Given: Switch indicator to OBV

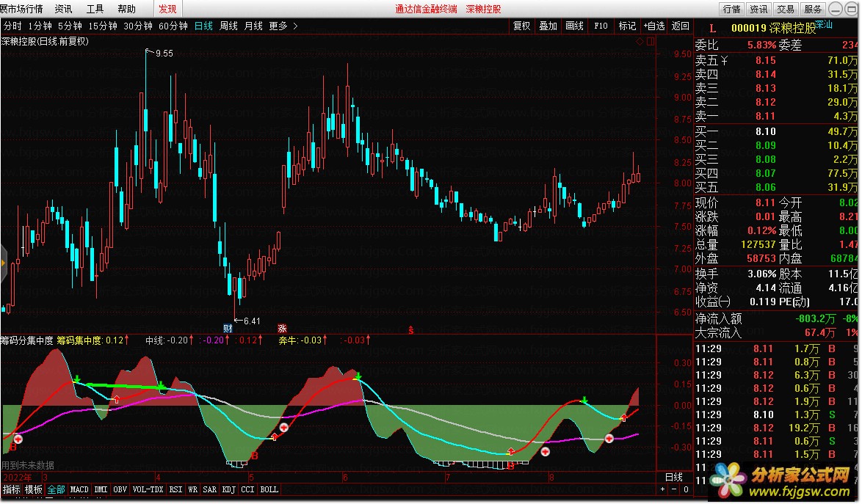Looking at the screenshot, I should pos(120,489).
